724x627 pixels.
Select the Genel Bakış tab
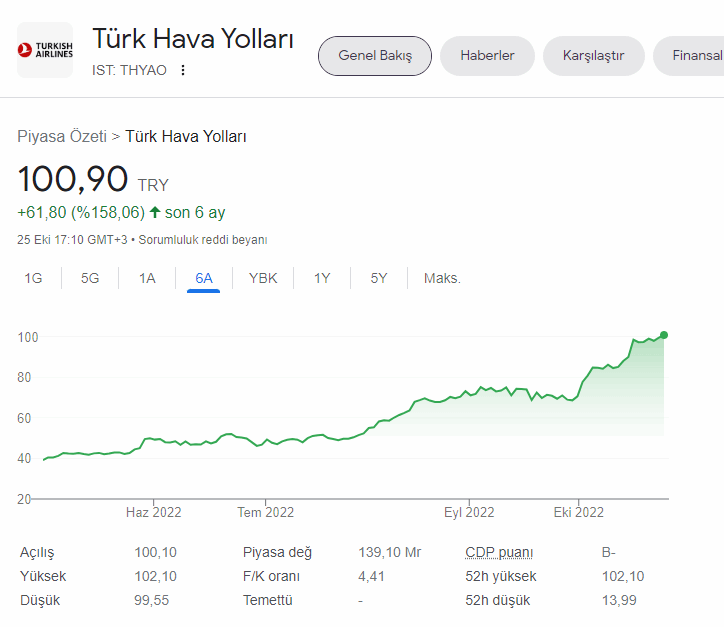[375, 56]
